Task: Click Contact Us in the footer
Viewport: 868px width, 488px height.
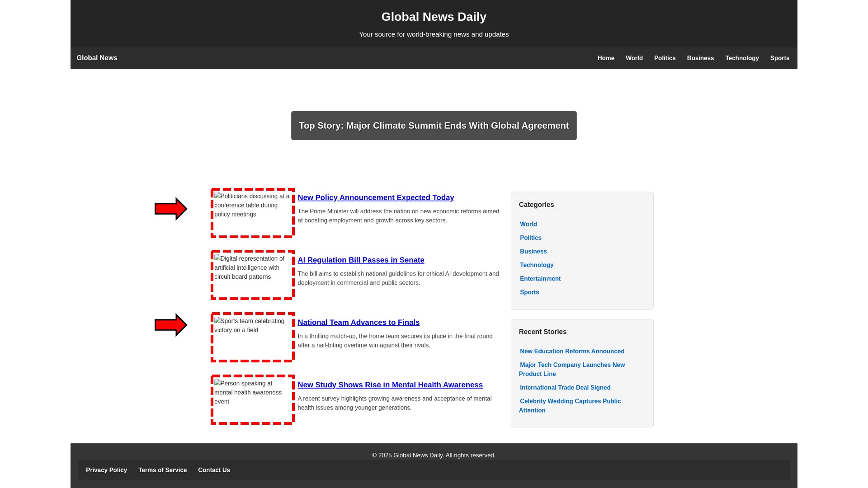Action: (214, 470)
